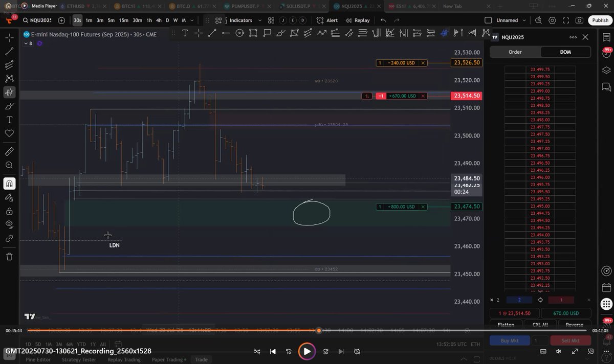Select the 4h timeframe
Image resolution: width=614 pixels, height=364 pixels.
click(x=159, y=20)
